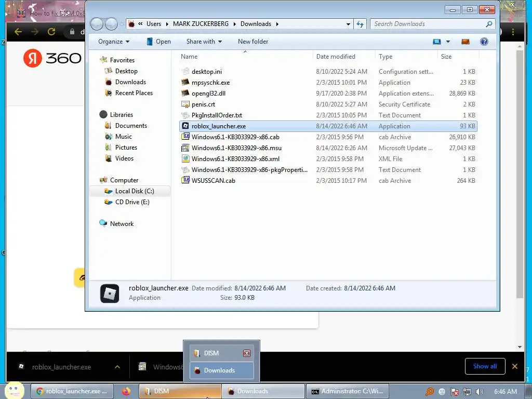Select the desktop.ini file icon

click(185, 71)
